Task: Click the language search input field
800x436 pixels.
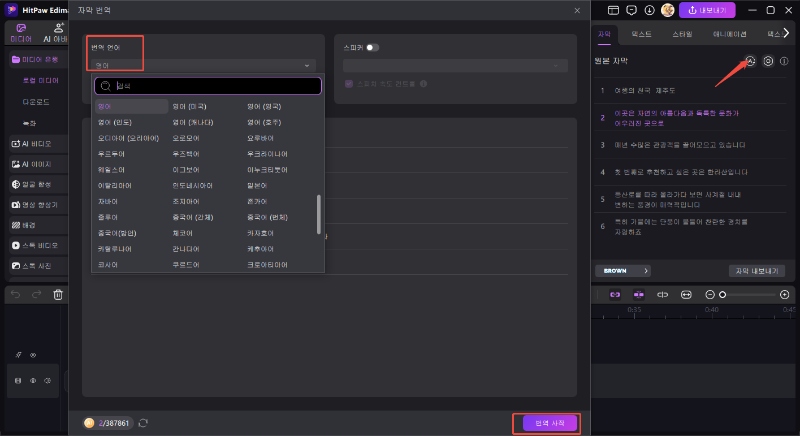Action: pos(208,86)
